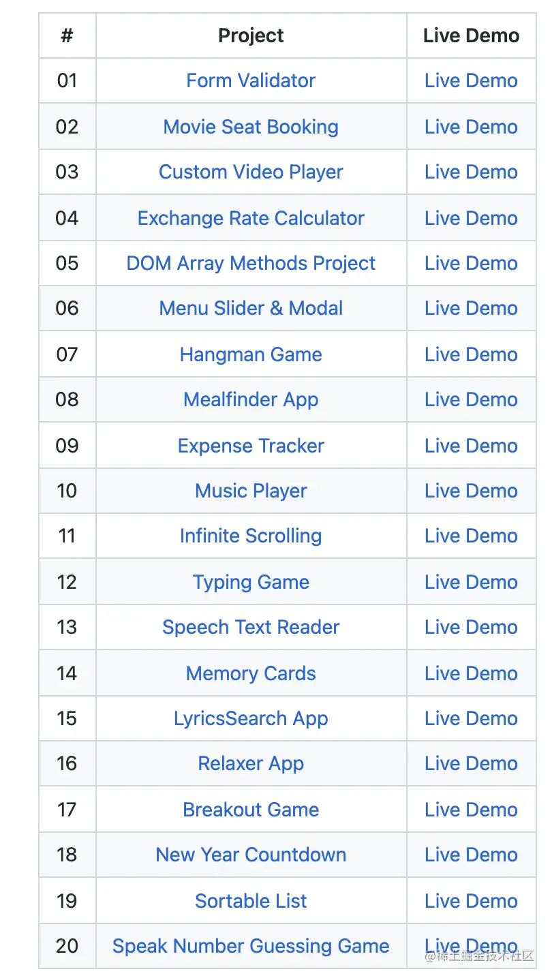Open Live Demo for LyricsSearch App

[x=471, y=718]
